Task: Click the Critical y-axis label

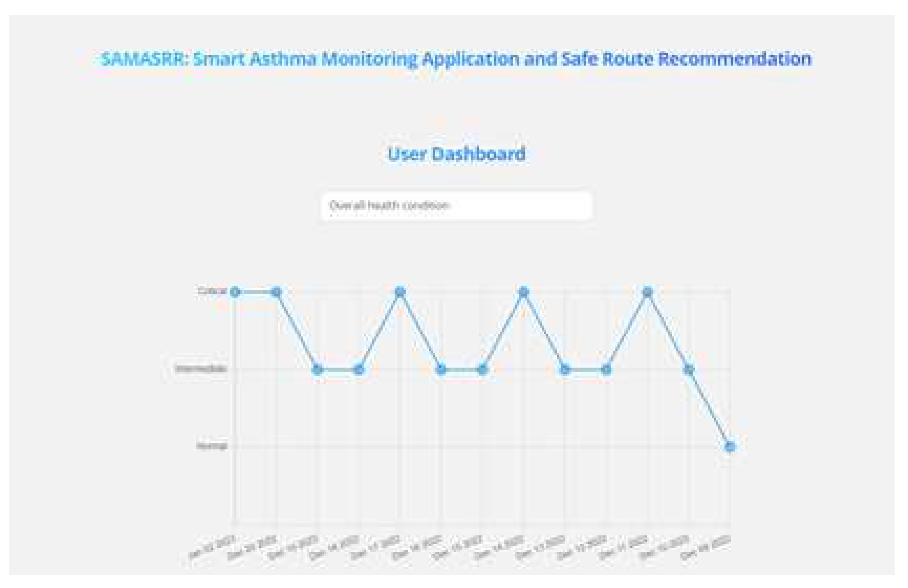Action: (212, 291)
